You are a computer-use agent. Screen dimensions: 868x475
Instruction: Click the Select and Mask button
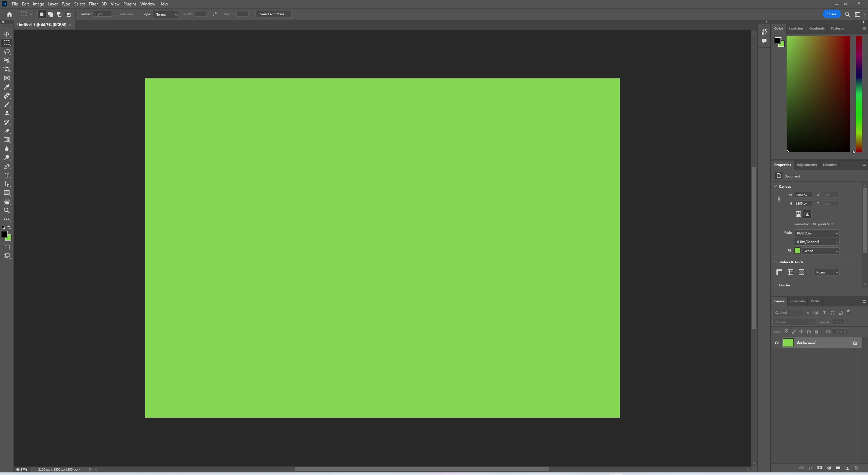pyautogui.click(x=273, y=14)
